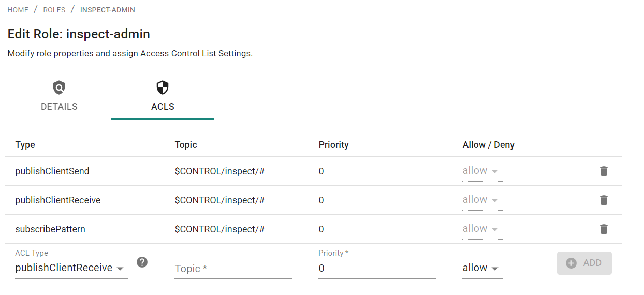Open the new-entry allow/deny dropdown
644x295 pixels.
482,268
